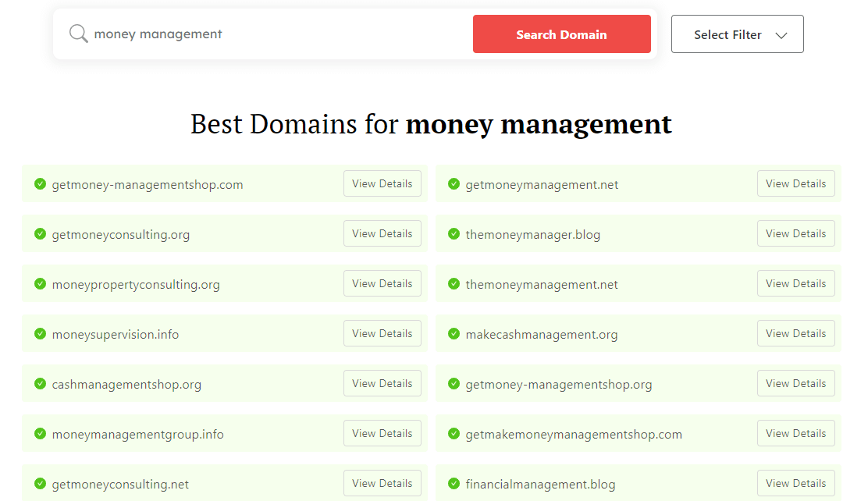
Task: View Details for getmakemoneymanagementshop.com
Action: [x=796, y=433]
